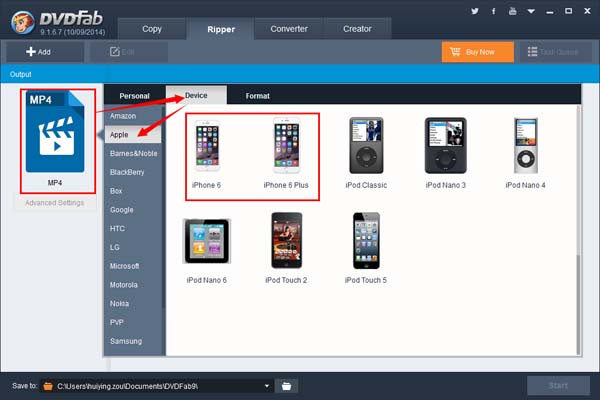
Task: Select the MP4 profile icon
Action: [55, 132]
